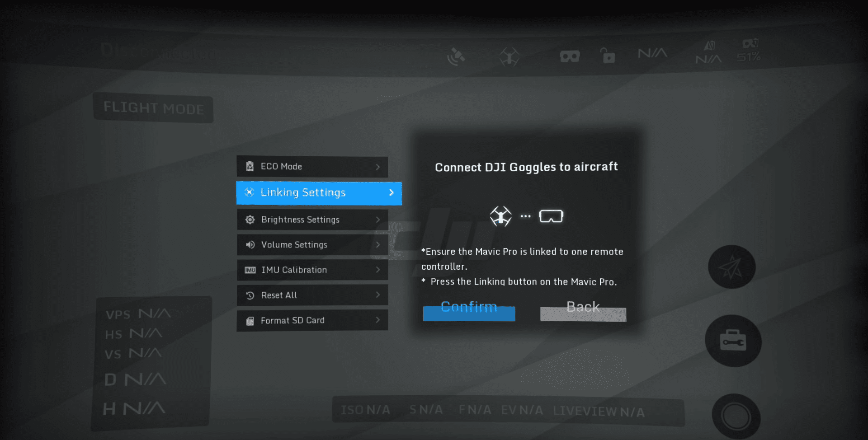Click the ISO N/A camera value
The width and height of the screenshot is (868, 440).
(x=365, y=410)
